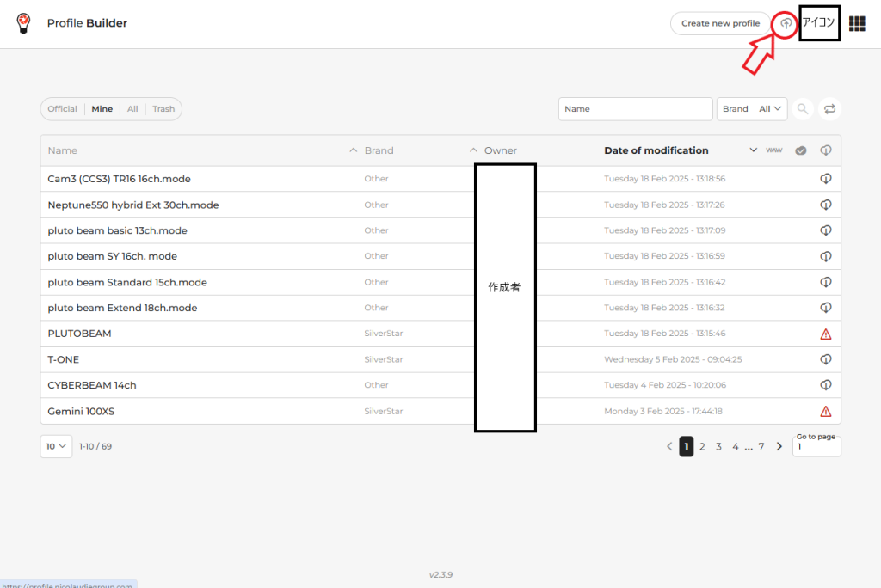
Task: Click the upload profile cloud icon
Action: pyautogui.click(x=786, y=23)
